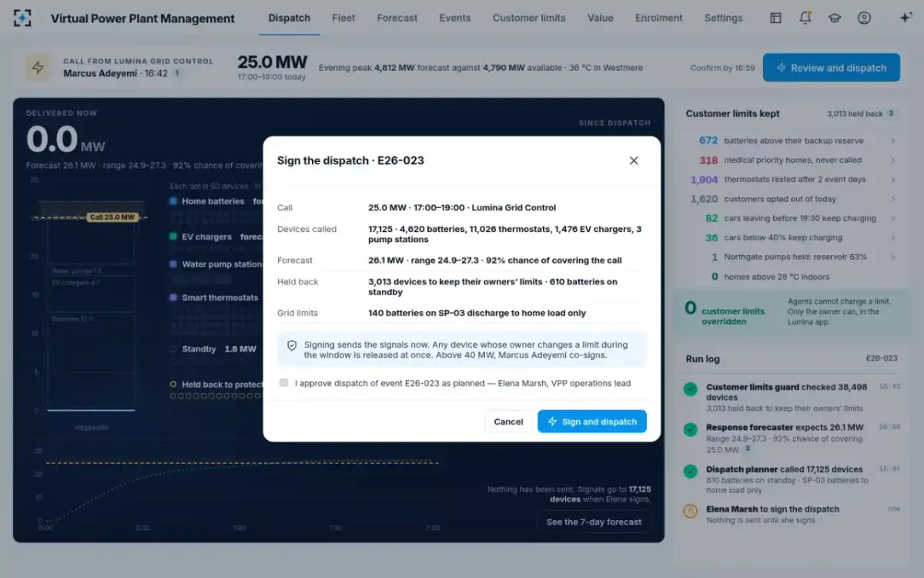Viewport: 924px width, 578px height.
Task: Click the 25.0 MW call value in banner
Action: (272, 62)
